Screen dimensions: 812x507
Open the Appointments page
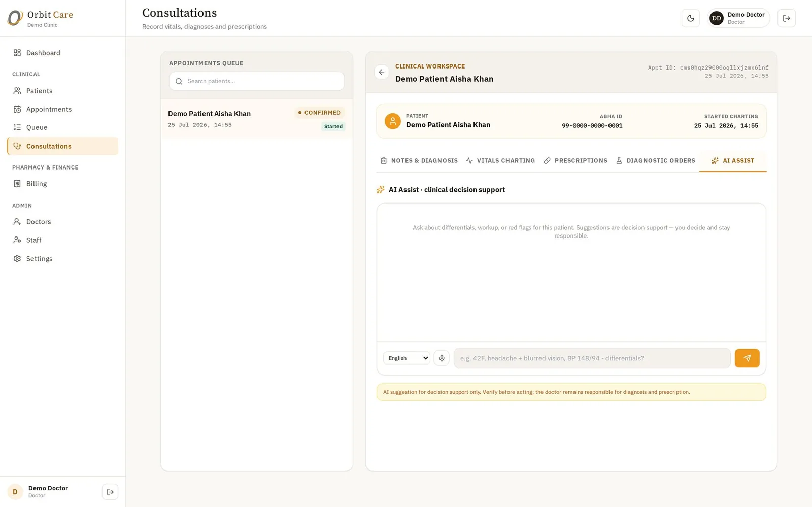click(x=62, y=109)
